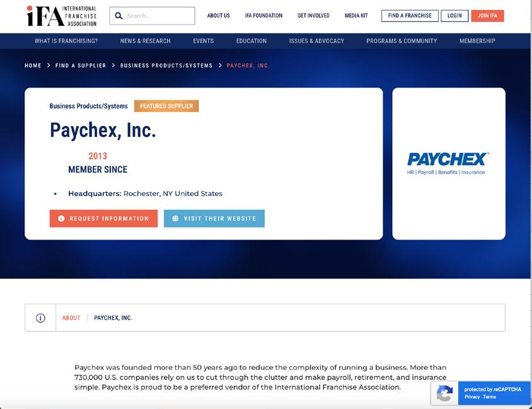Open the Education nav item
The height and width of the screenshot is (409, 532).
pos(252,41)
